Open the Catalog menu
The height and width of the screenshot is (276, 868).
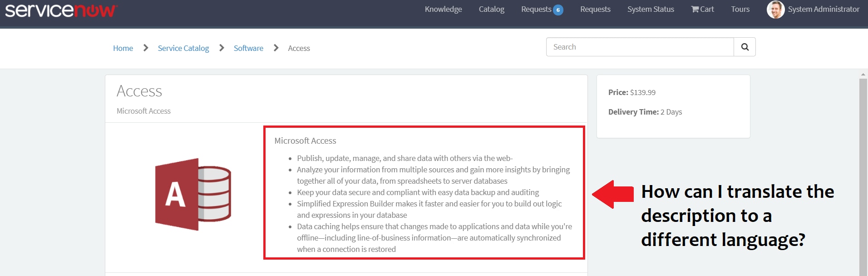tap(491, 9)
